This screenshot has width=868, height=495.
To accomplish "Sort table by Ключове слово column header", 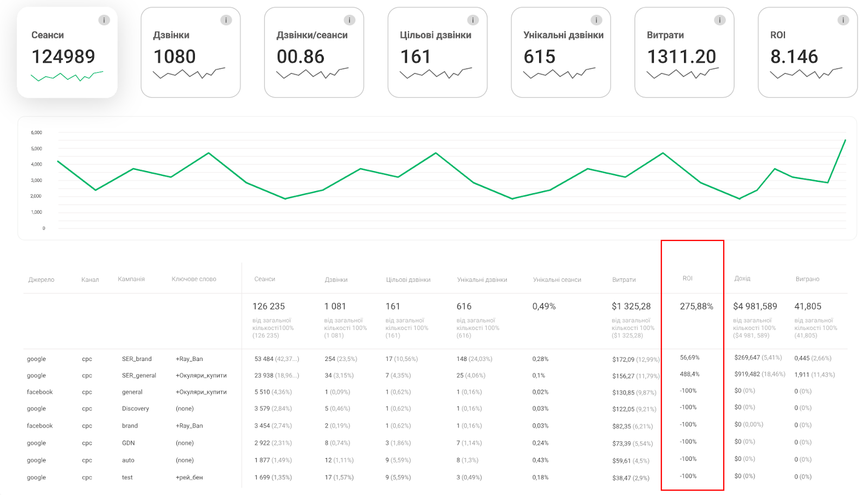I will tap(194, 279).
